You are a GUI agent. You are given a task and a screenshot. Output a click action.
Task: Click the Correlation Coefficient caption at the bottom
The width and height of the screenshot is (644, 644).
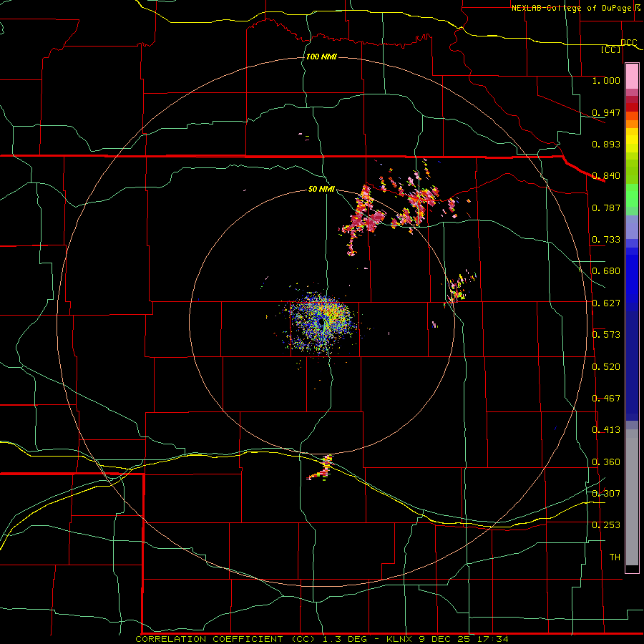[x=322, y=639]
